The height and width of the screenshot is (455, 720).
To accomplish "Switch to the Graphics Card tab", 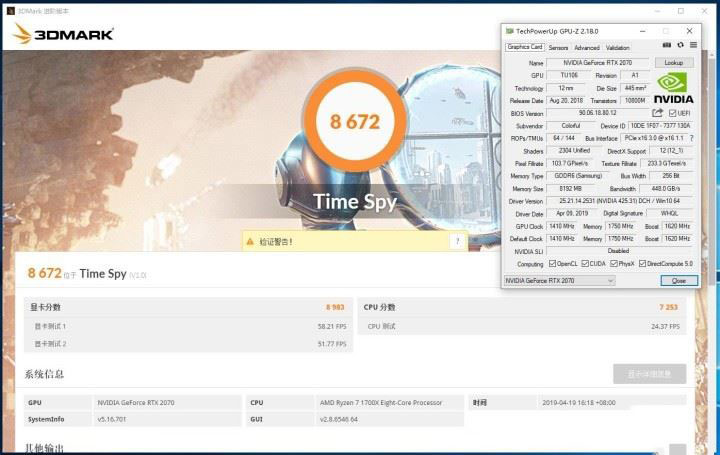I will pos(525,47).
